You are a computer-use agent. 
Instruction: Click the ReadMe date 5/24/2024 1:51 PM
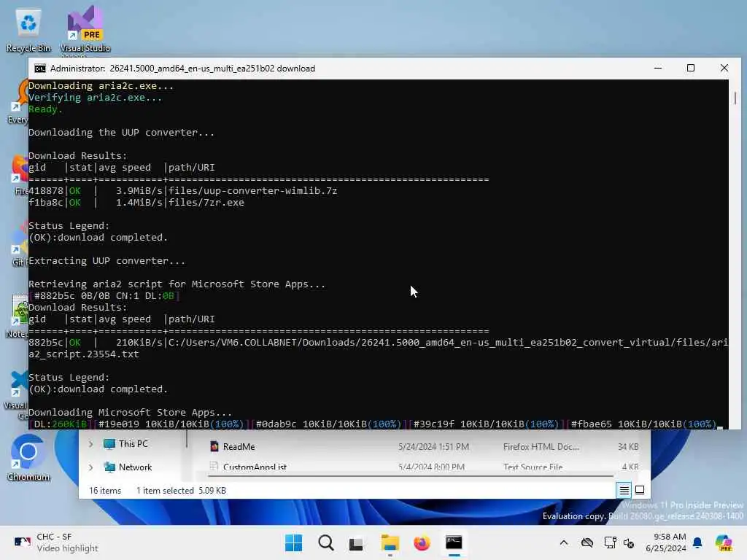(x=433, y=447)
